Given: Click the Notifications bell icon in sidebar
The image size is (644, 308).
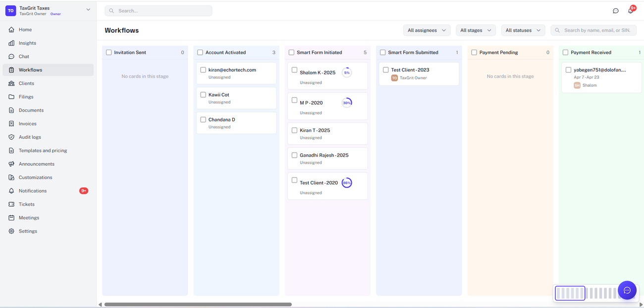Looking at the screenshot, I should tap(11, 191).
